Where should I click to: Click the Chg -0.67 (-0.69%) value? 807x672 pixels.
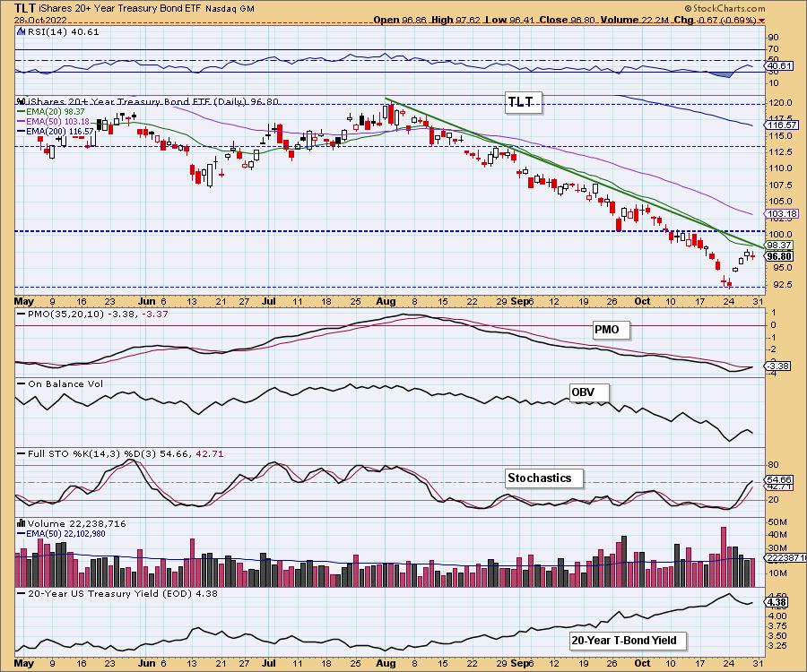(x=716, y=20)
